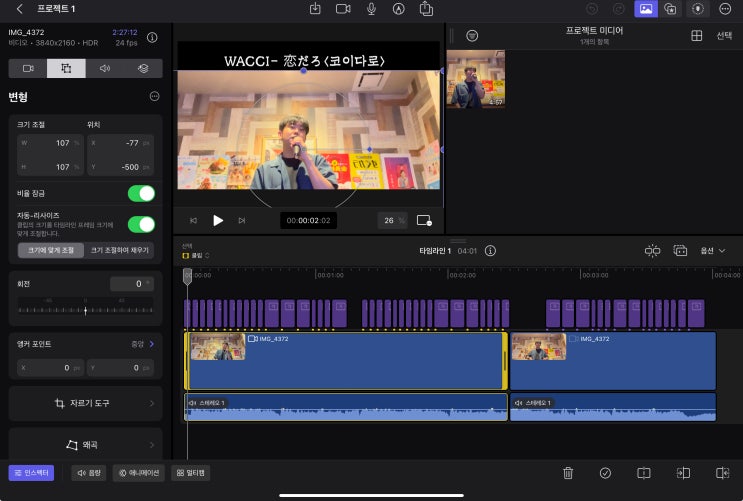Delete selected clip with trash icon
The height and width of the screenshot is (501, 743).
point(568,473)
